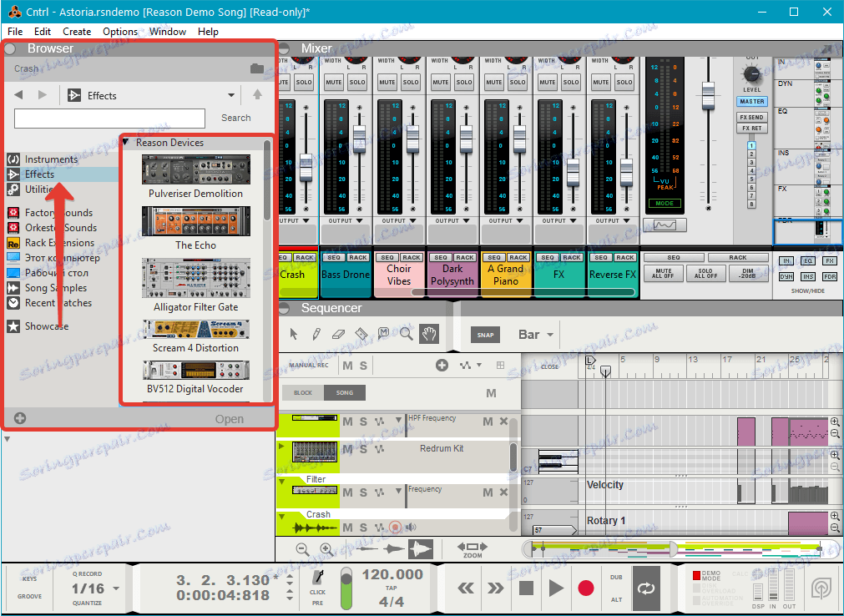The height and width of the screenshot is (616, 844).
Task: Select the Hand tool in Sequencer
Action: click(x=428, y=334)
